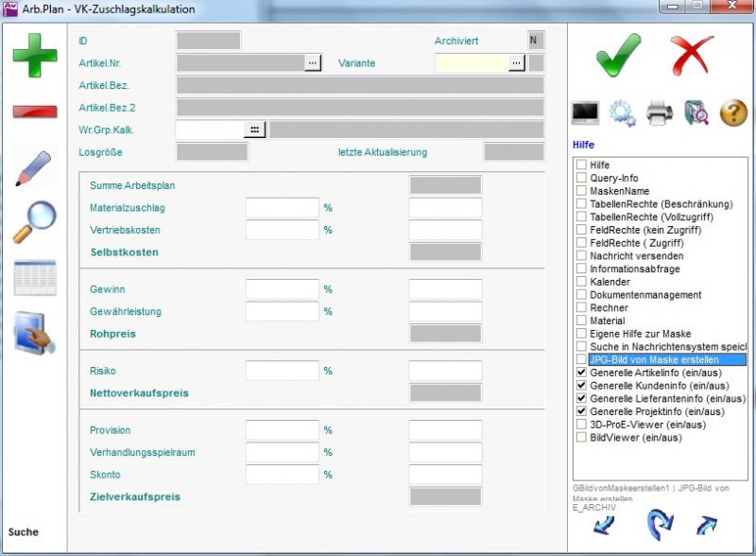
Task: Click the red X cancel icon
Action: pos(692,54)
